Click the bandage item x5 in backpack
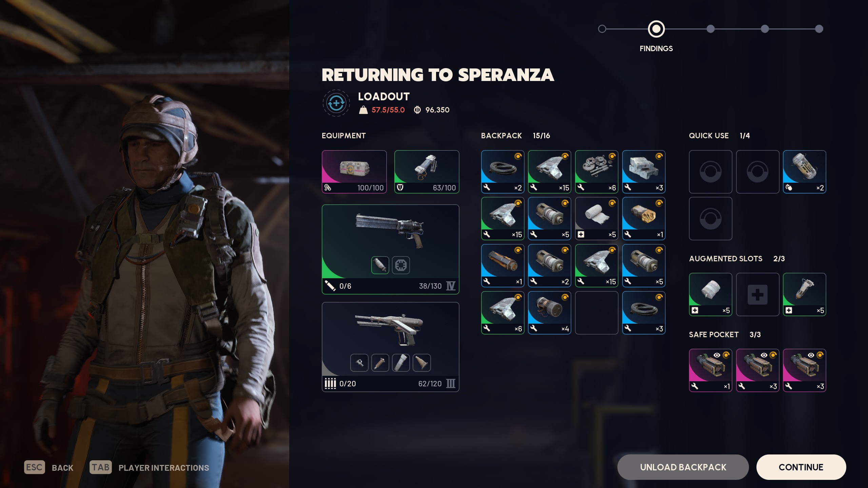The width and height of the screenshot is (868, 488). 596,219
